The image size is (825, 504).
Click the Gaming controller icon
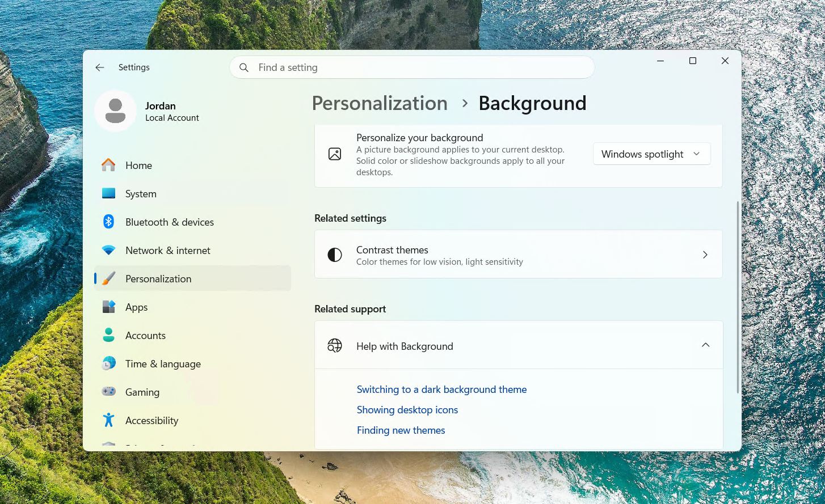[x=108, y=392]
